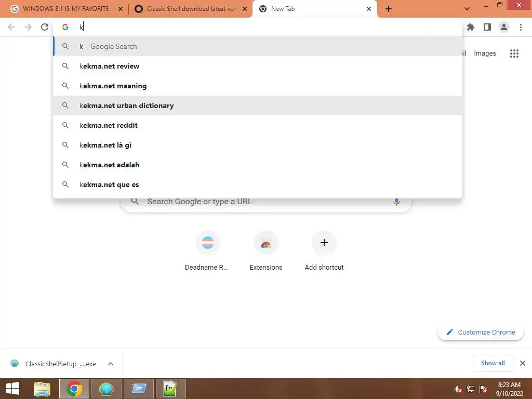This screenshot has width=532, height=399.
Task: Open the taskbar clock and date
Action: (x=509, y=389)
